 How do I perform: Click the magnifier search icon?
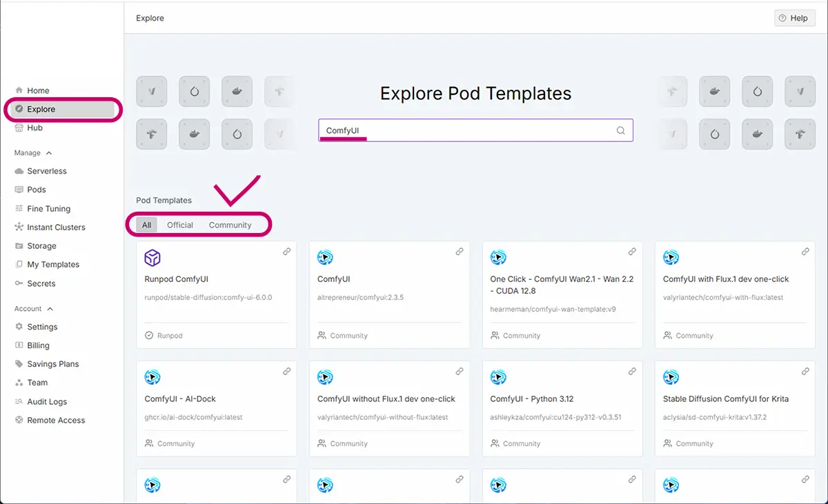[620, 130]
